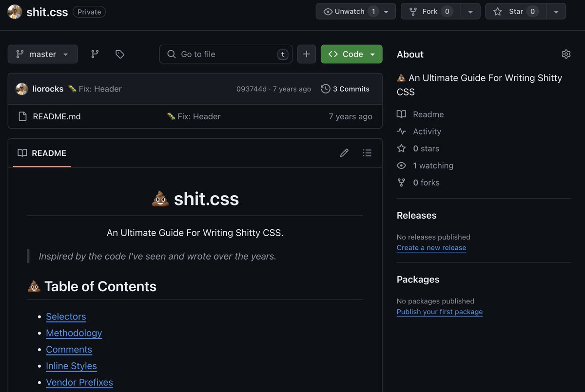Open the Packages heading link
The height and width of the screenshot is (392, 585).
(x=418, y=280)
